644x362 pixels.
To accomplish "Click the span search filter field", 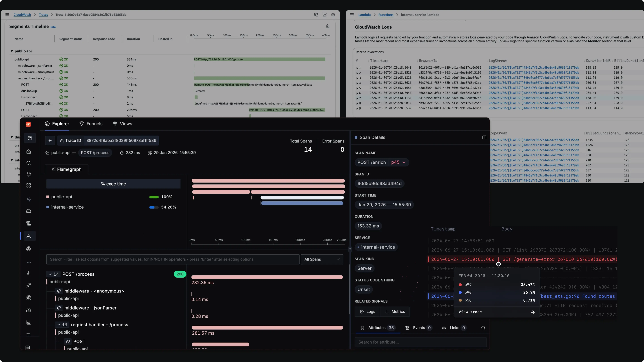I will (x=173, y=259).
